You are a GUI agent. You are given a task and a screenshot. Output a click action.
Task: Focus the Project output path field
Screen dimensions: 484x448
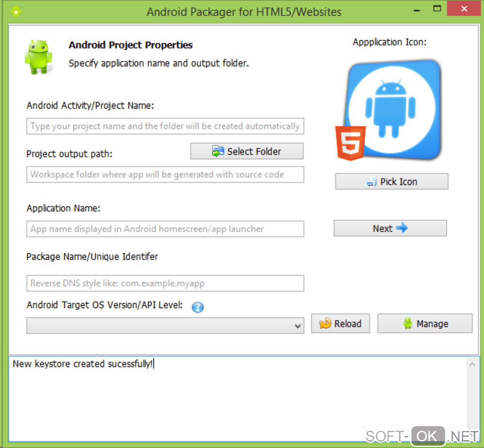tap(165, 175)
